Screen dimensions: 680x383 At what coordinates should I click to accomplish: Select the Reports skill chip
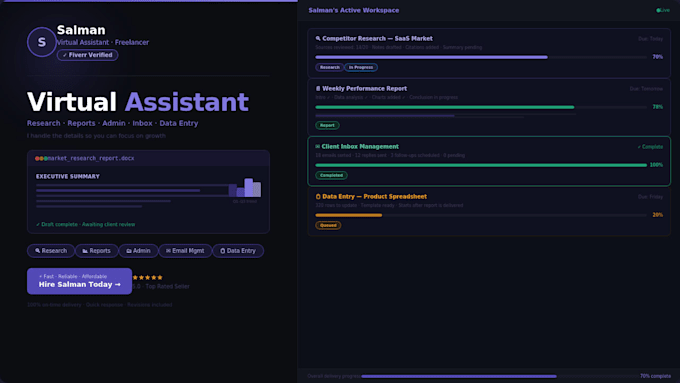pos(96,251)
